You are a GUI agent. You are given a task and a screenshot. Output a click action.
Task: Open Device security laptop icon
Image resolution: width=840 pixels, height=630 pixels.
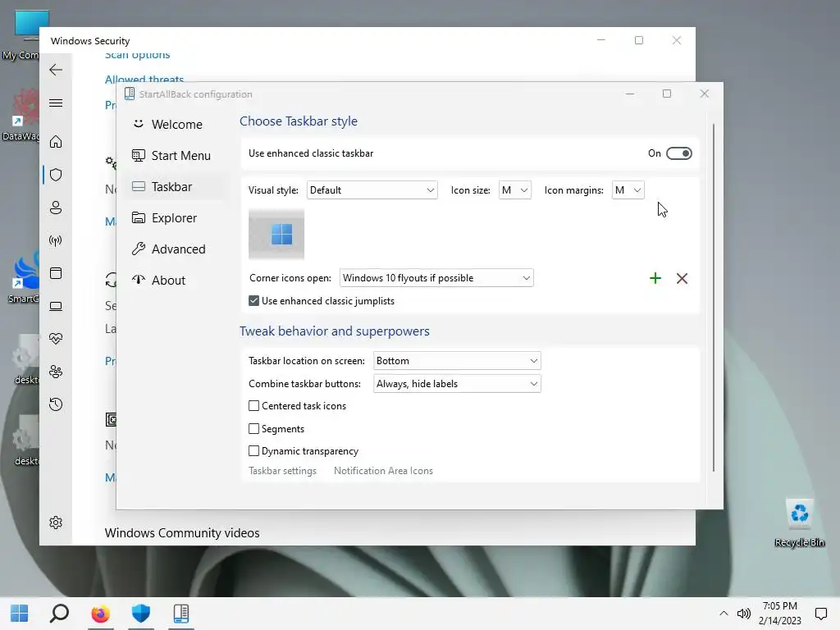coord(56,307)
